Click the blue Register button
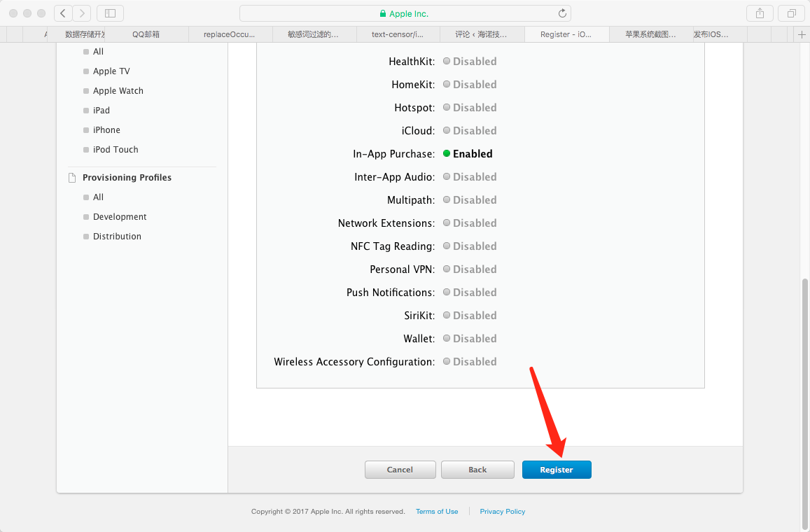Screen dimensions: 810x532 (x=557, y=470)
